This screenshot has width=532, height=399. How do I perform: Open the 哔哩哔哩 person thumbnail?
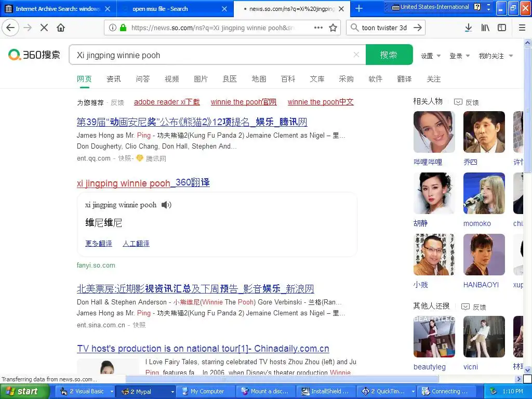click(x=434, y=132)
